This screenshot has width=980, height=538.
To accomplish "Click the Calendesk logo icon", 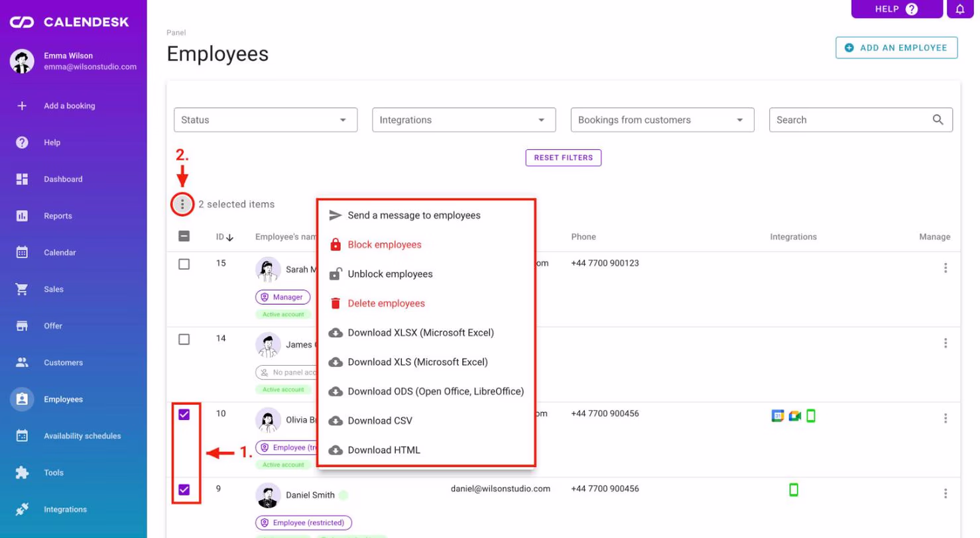I will 22,23.
